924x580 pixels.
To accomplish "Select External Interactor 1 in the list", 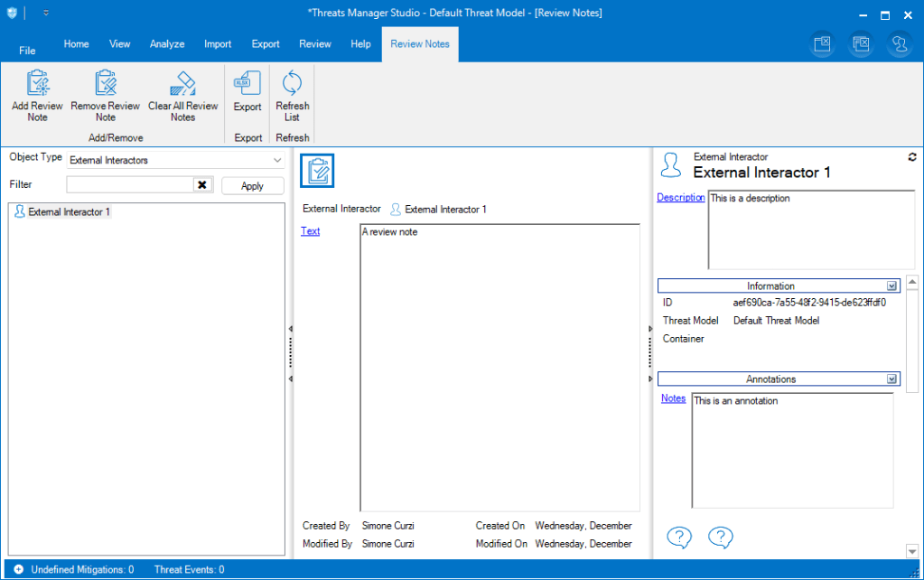I will [x=69, y=212].
